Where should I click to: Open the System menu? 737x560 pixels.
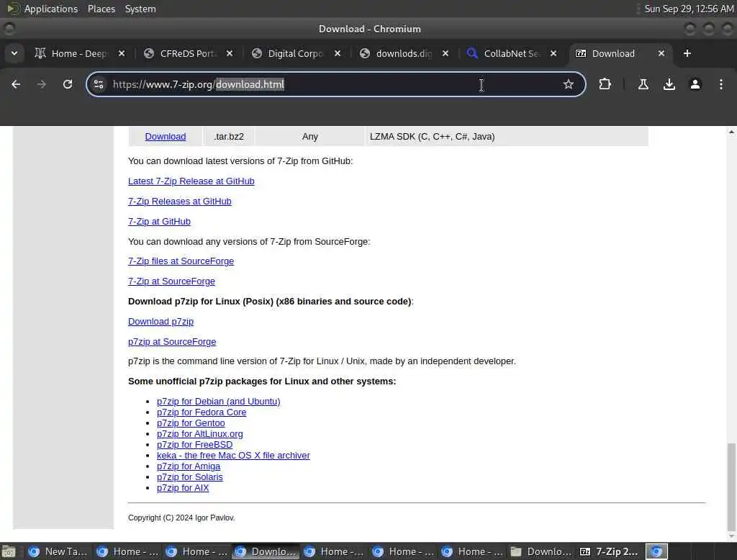[x=140, y=9]
